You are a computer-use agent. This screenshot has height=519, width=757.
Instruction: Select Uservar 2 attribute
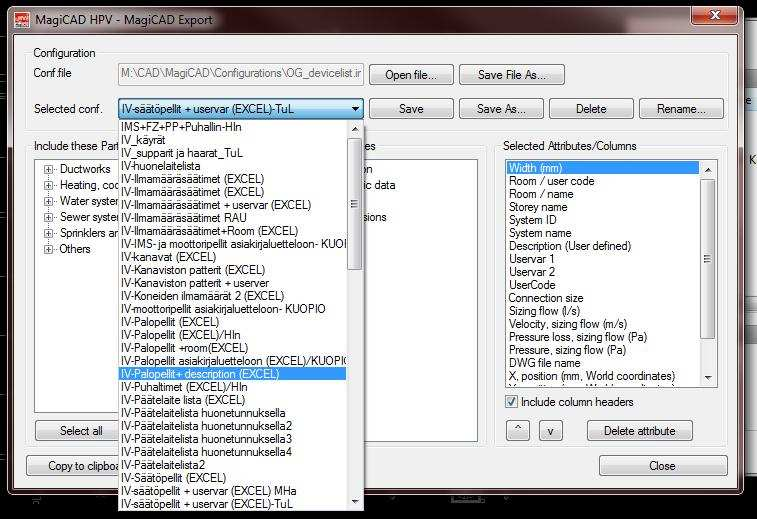[x=603, y=272]
